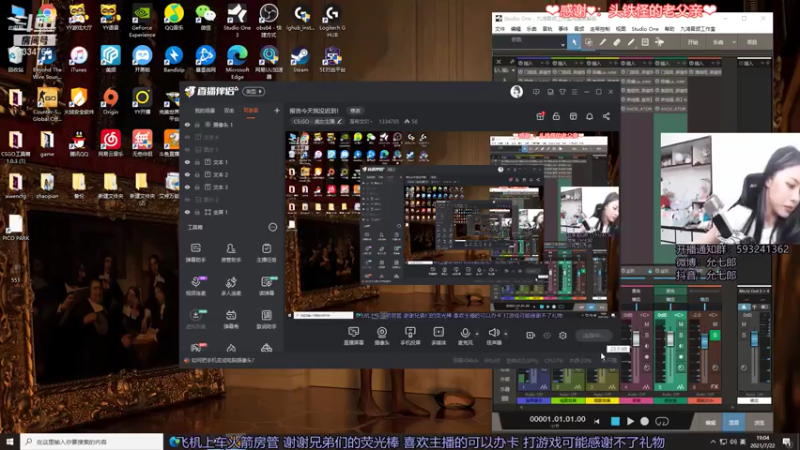Open the 弹幕助手 tool in streaming app
800x450 pixels.
point(195,253)
